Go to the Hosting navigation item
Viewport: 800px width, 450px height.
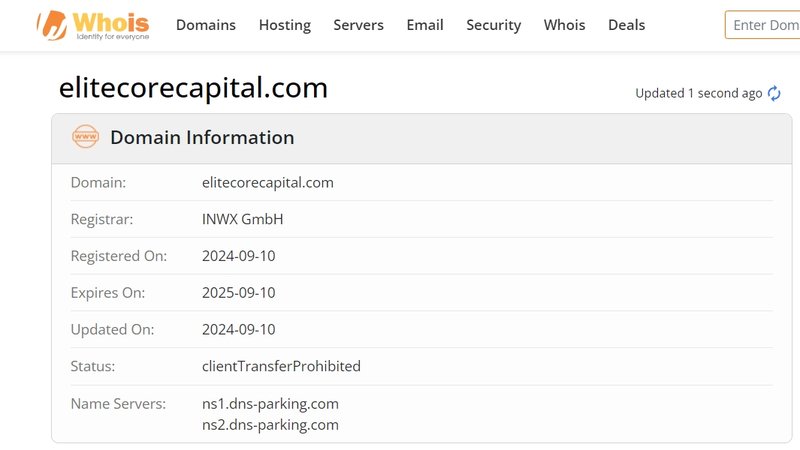(x=284, y=25)
